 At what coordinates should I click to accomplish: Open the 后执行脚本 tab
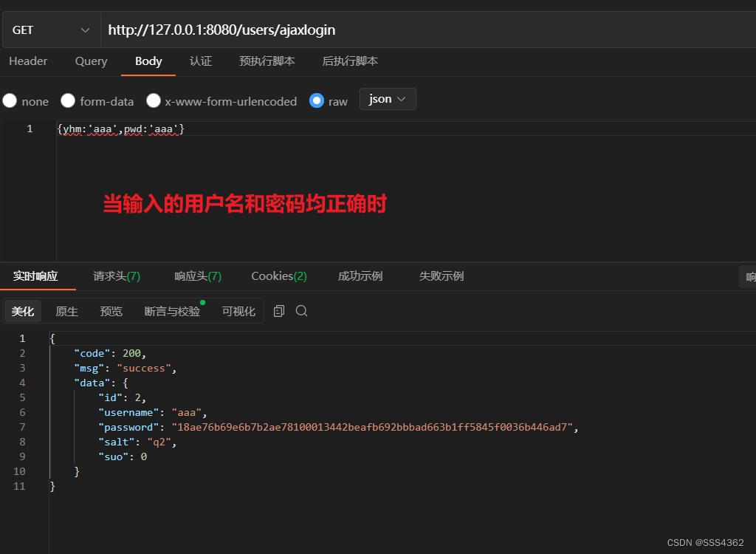350,61
